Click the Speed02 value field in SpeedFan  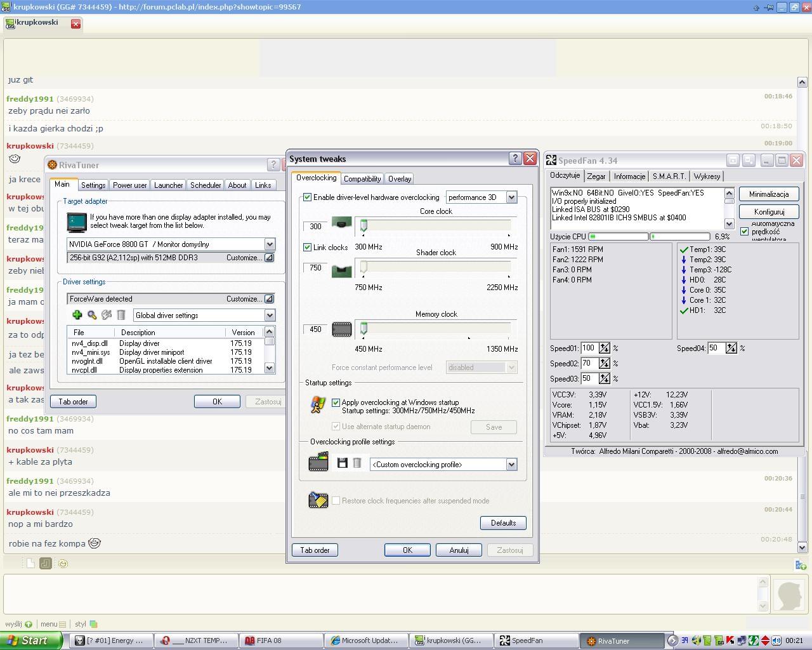589,363
